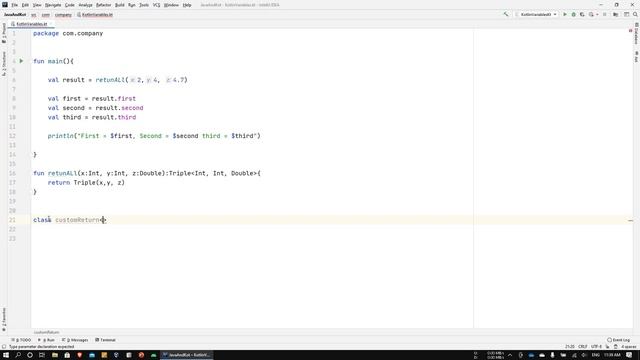This screenshot has width=640, height=360.
Task: Click the Stop icon in toolbar
Action: (604, 14)
